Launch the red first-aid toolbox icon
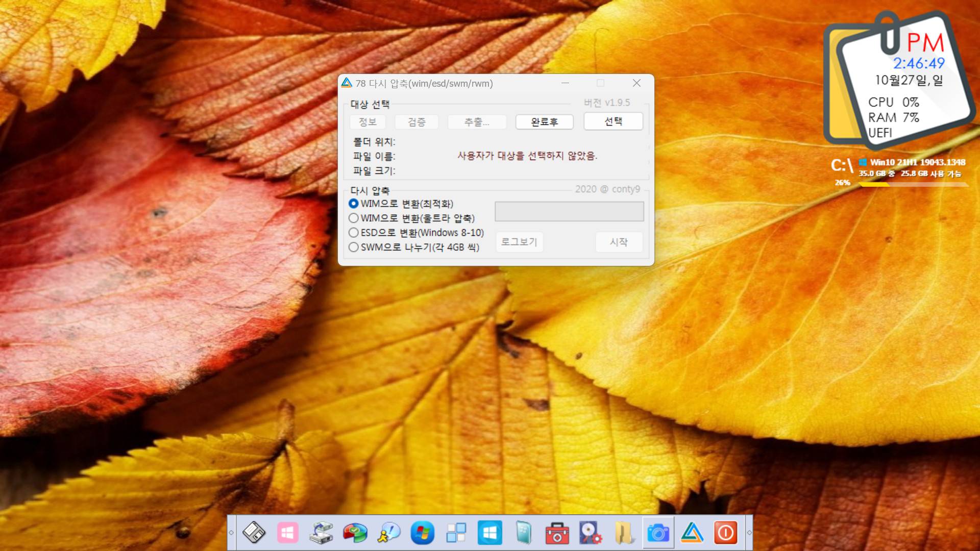 pyautogui.click(x=557, y=533)
